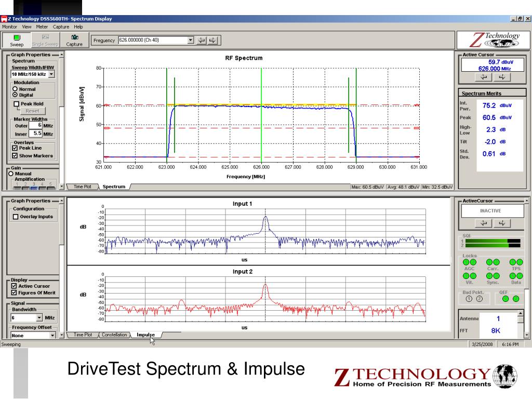This screenshot has width=532, height=399.
Task: Click the Z Technology logo in toolbar
Action: click(494, 40)
